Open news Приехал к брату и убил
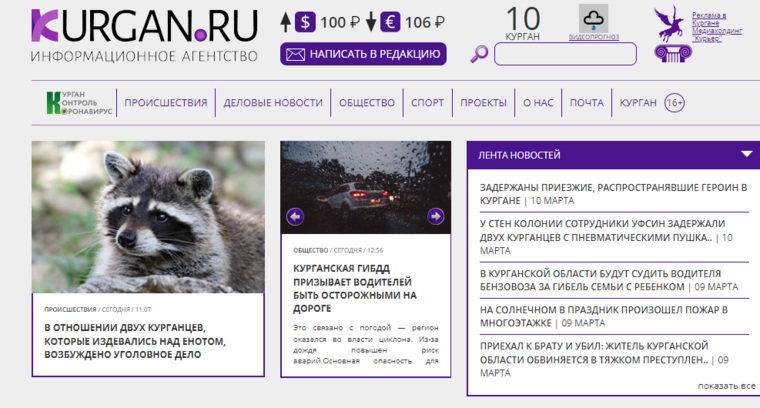Image resolution: width=760 pixels, height=408 pixels. click(604, 360)
